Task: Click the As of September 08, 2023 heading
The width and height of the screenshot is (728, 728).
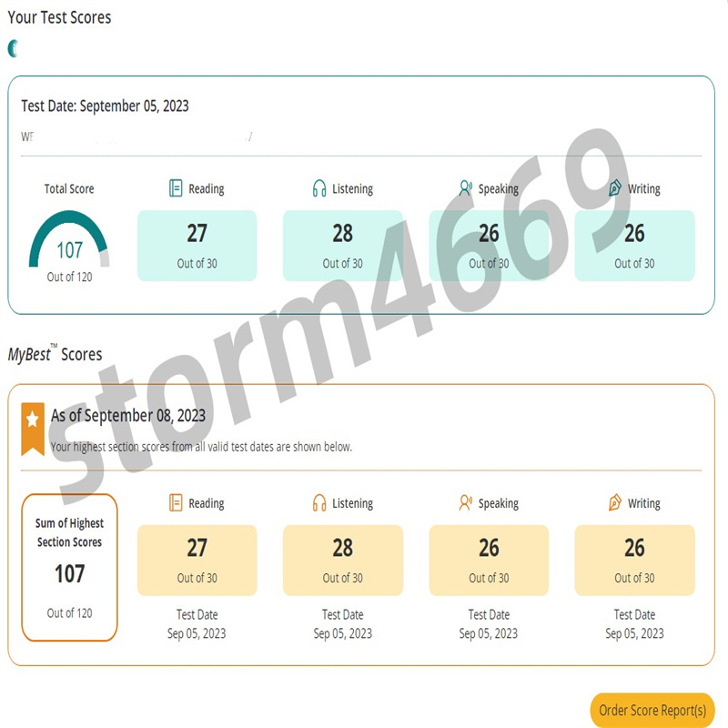Action: point(128,415)
